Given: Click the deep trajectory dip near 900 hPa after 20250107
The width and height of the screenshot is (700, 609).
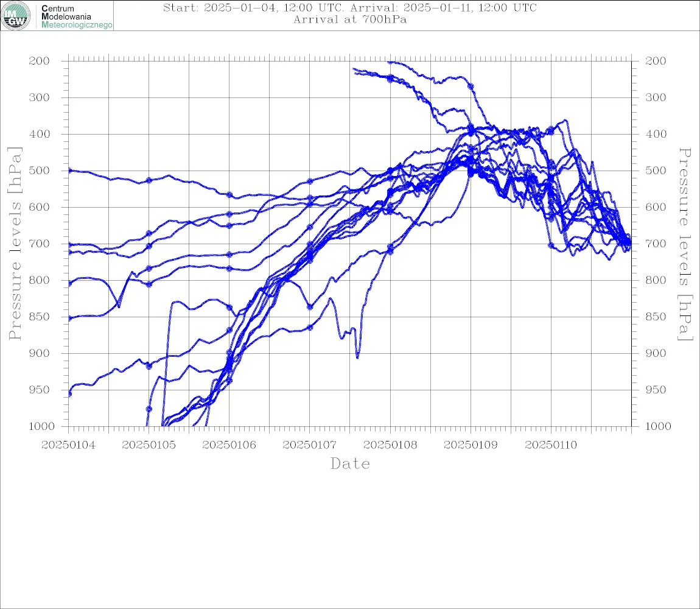Looking at the screenshot, I should pos(357,356).
